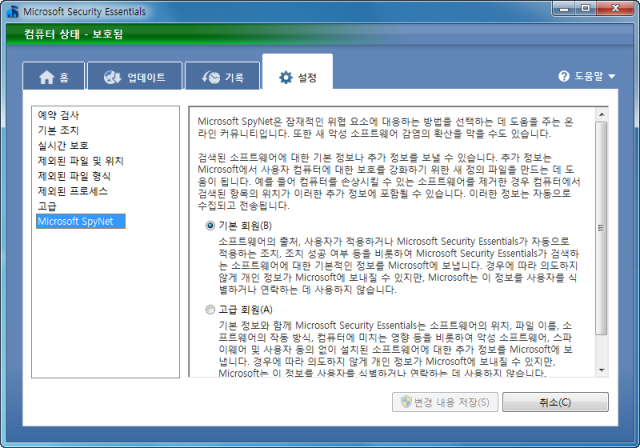Select 제외된 파일 및 위치 item
This screenshot has width=640, height=448.
pyautogui.click(x=80, y=161)
